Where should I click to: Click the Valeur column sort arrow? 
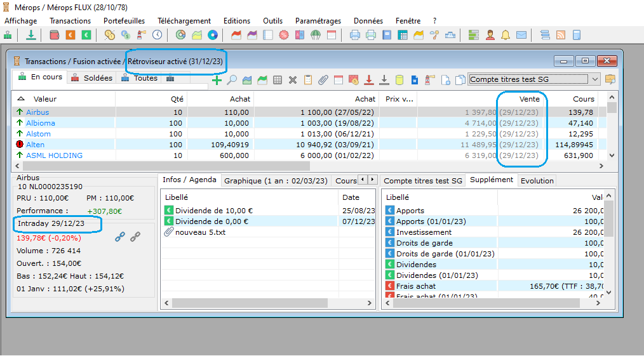click(21, 99)
